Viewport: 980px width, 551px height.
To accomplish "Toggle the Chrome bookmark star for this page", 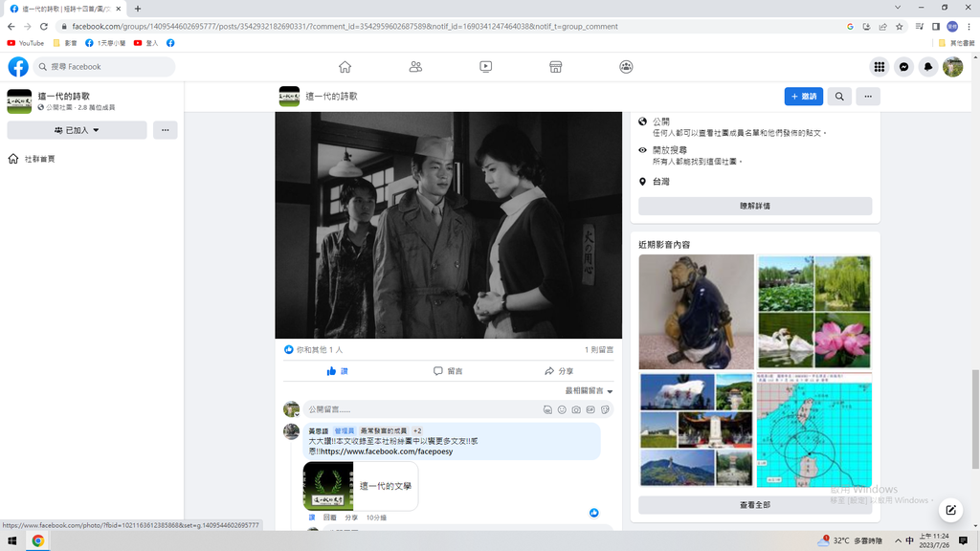I will coord(900,27).
